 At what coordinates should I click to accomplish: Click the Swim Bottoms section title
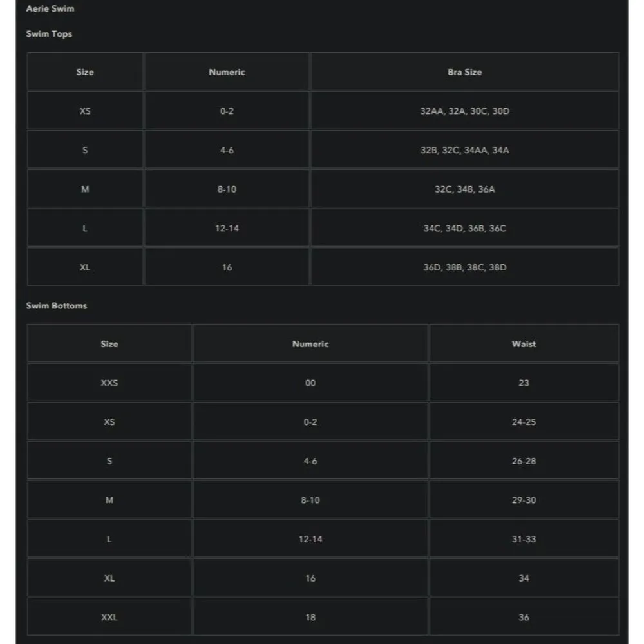coord(56,306)
